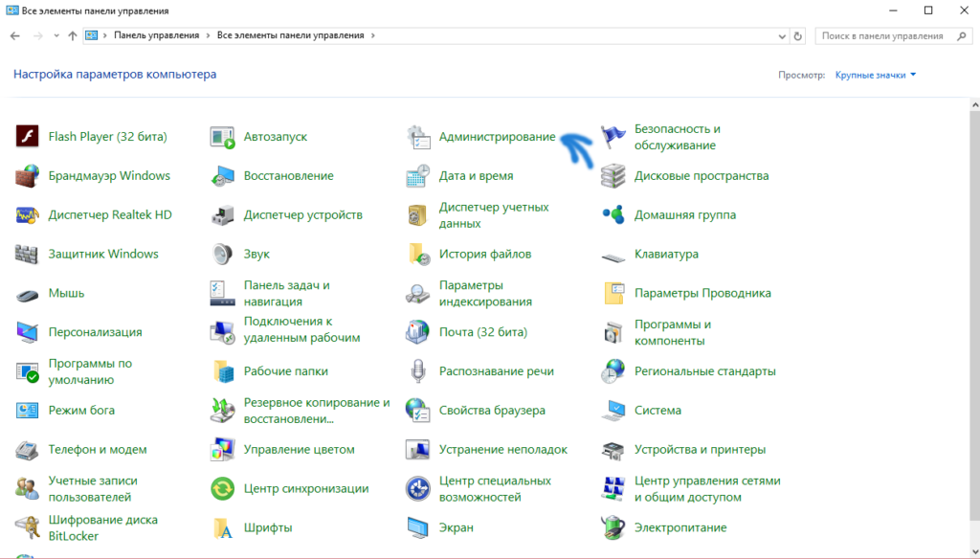Image resolution: width=980 pixels, height=559 pixels.
Task: Click the Региональные стандарты globe clock icon
Action: 613,371
